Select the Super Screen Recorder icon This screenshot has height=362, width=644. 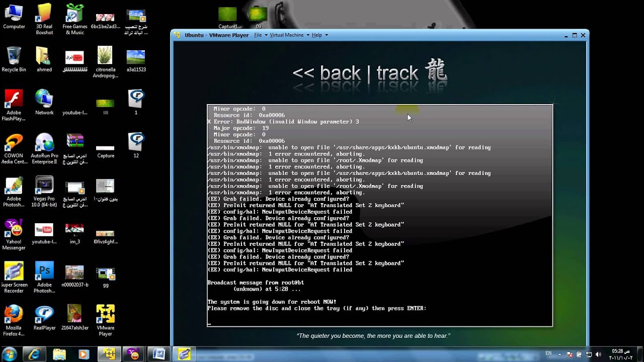click(x=14, y=278)
